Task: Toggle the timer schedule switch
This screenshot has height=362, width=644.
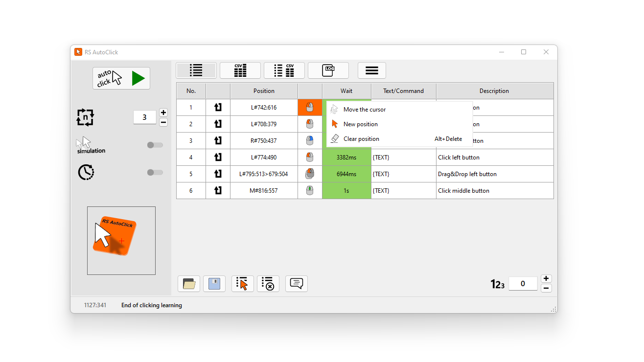Action: 155,172
